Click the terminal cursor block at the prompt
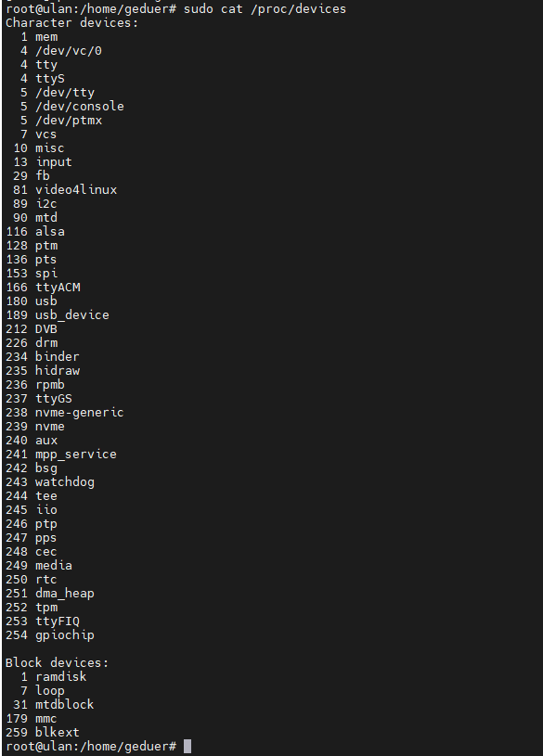 pos(187,747)
